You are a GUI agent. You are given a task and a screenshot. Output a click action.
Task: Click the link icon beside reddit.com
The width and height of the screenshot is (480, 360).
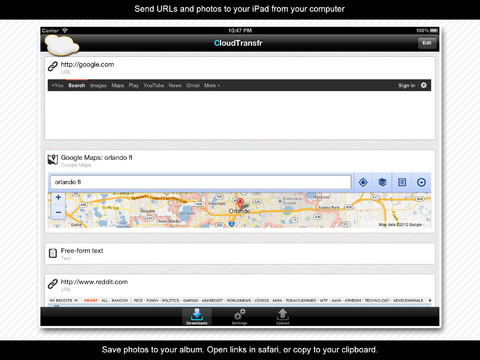(53, 284)
